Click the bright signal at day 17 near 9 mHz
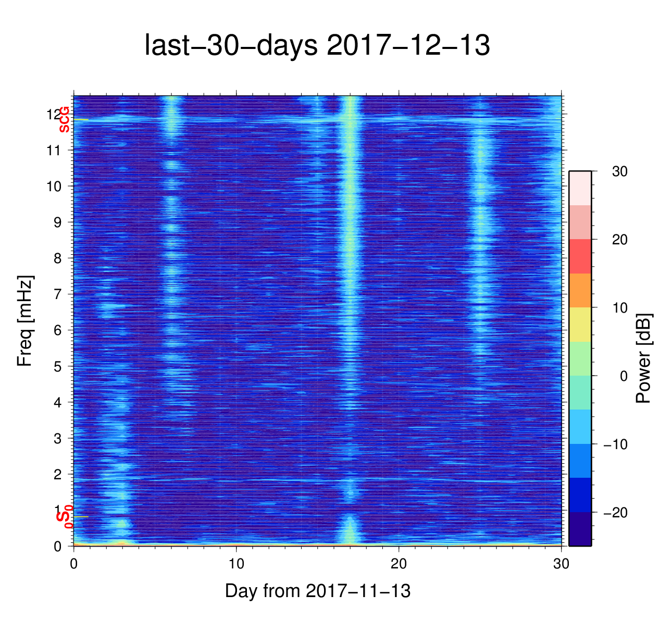The height and width of the screenshot is (620, 672). point(350,222)
